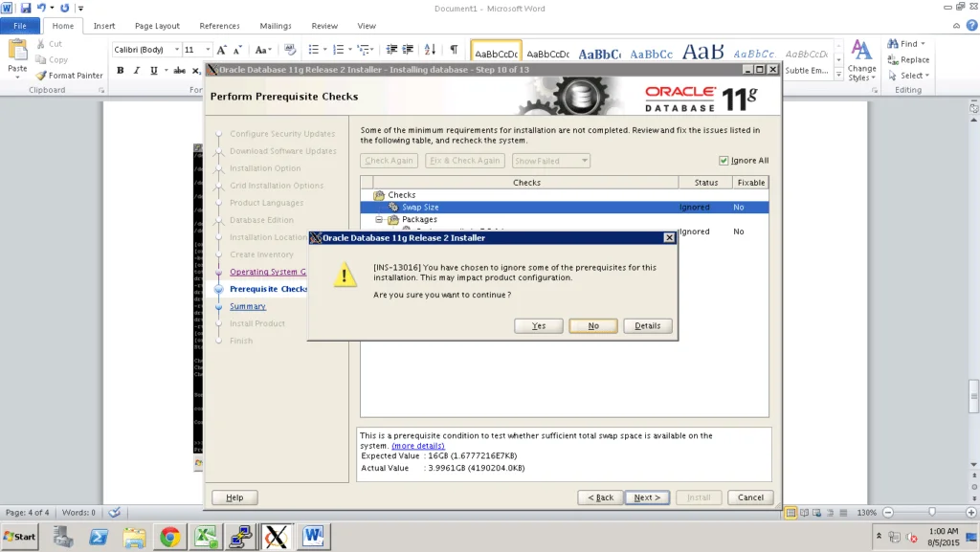The image size is (980, 552).
Task: Click the Save icon in Word quick access toolbar
Action: [26, 8]
